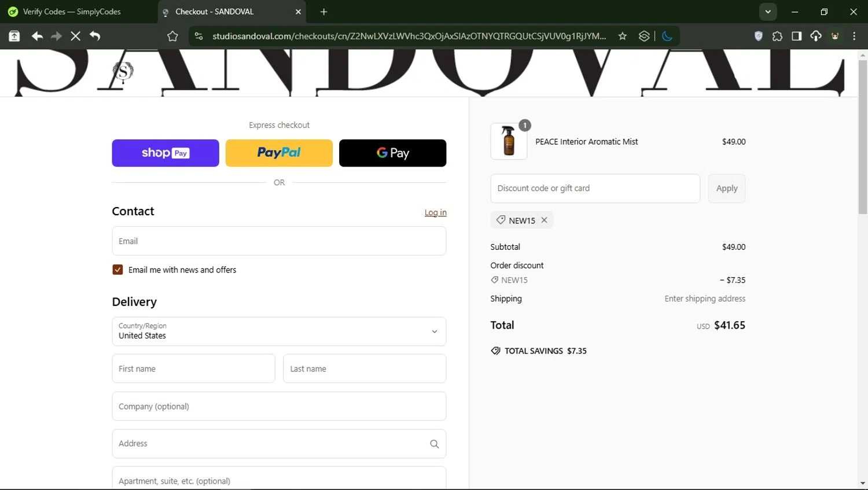
Task: Click the PEACE Aromatic Mist product thumbnail
Action: point(509,141)
